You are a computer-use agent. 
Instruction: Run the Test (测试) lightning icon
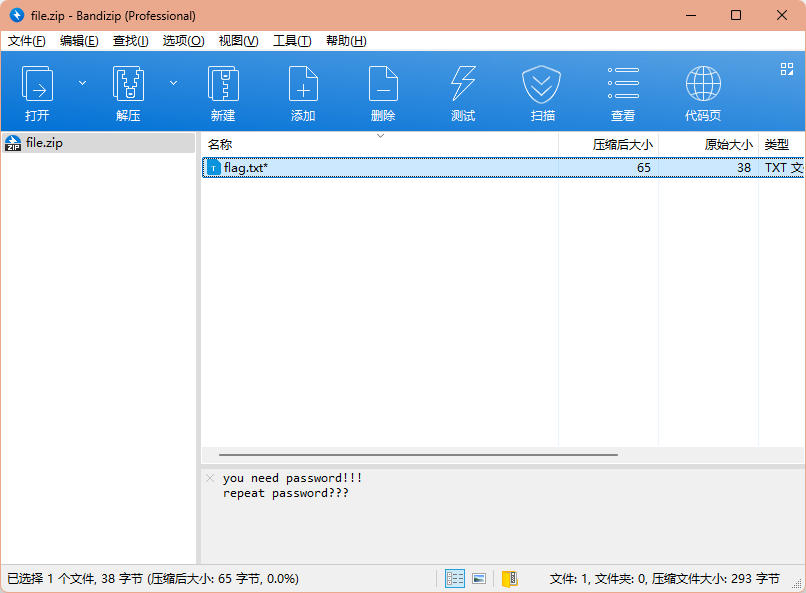tap(463, 85)
